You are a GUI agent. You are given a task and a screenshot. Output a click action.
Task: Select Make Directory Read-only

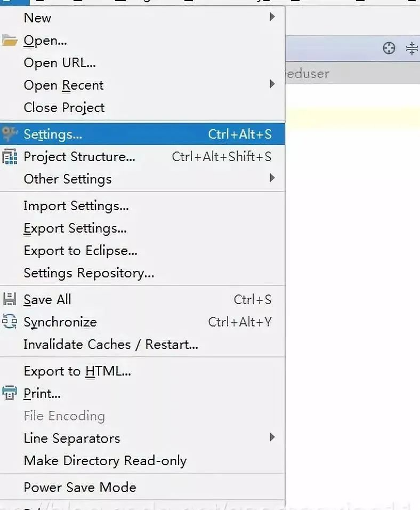(x=142, y=460)
